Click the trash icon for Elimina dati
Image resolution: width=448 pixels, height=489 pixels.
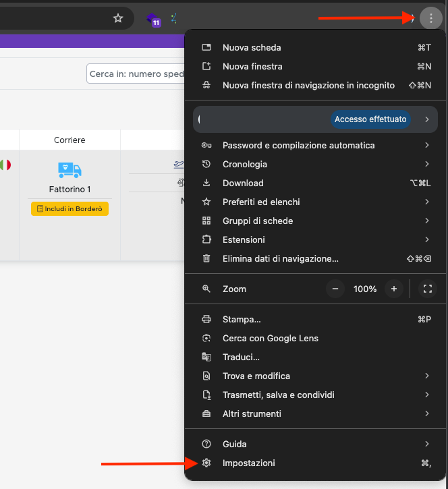click(206, 258)
